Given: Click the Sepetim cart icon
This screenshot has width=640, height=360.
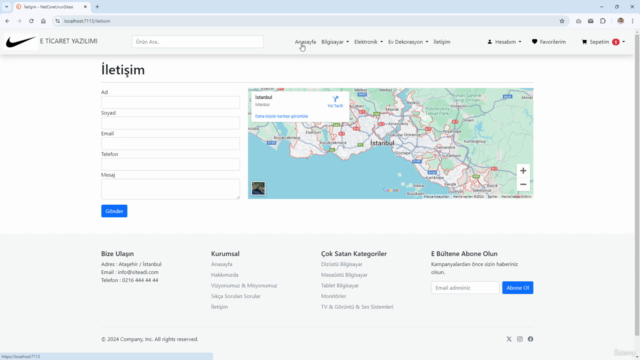Looking at the screenshot, I should tap(584, 42).
